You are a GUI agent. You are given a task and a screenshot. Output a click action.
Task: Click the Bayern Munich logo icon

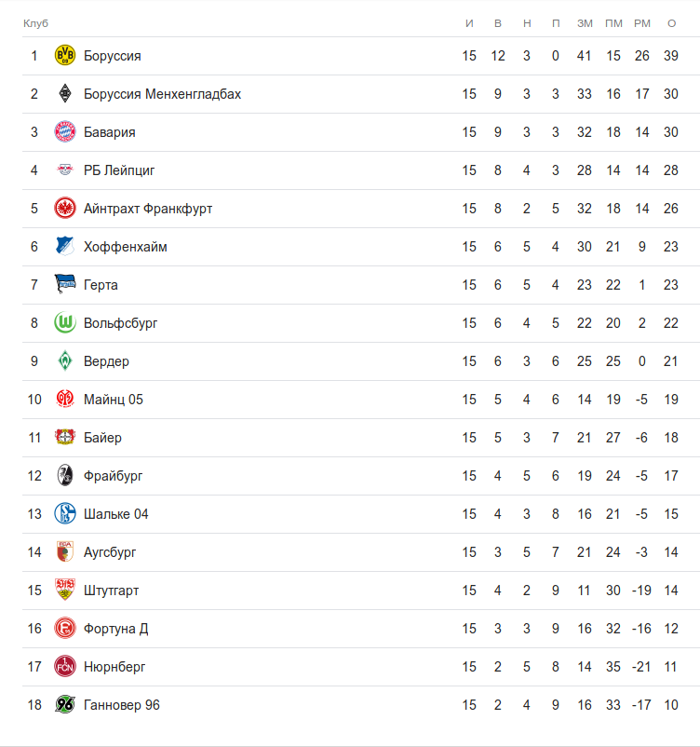(x=64, y=132)
